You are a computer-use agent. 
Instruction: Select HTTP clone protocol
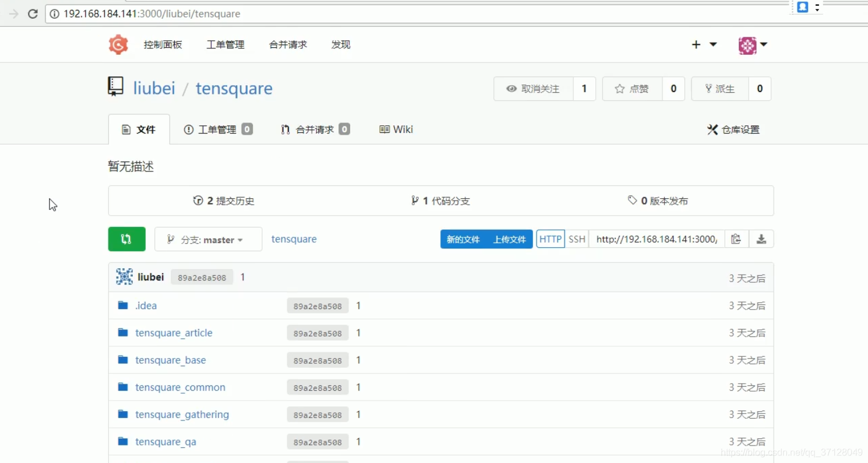(x=551, y=239)
